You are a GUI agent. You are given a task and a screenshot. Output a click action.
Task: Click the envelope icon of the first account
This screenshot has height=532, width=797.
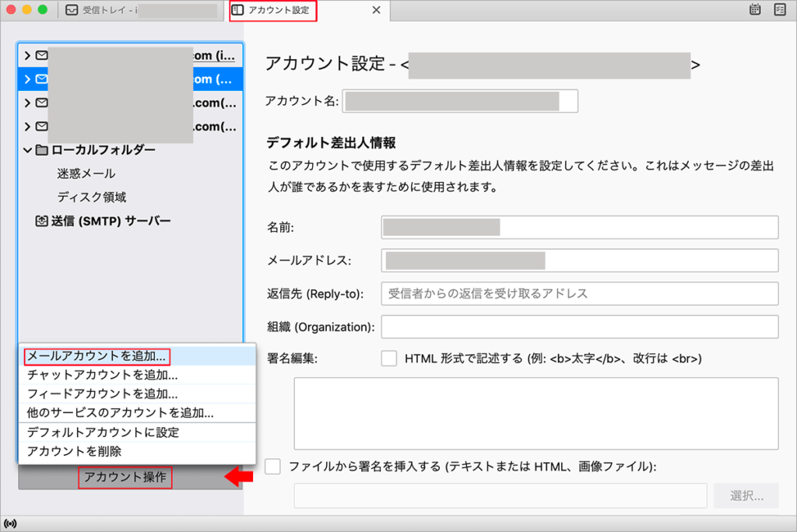pyautogui.click(x=42, y=55)
